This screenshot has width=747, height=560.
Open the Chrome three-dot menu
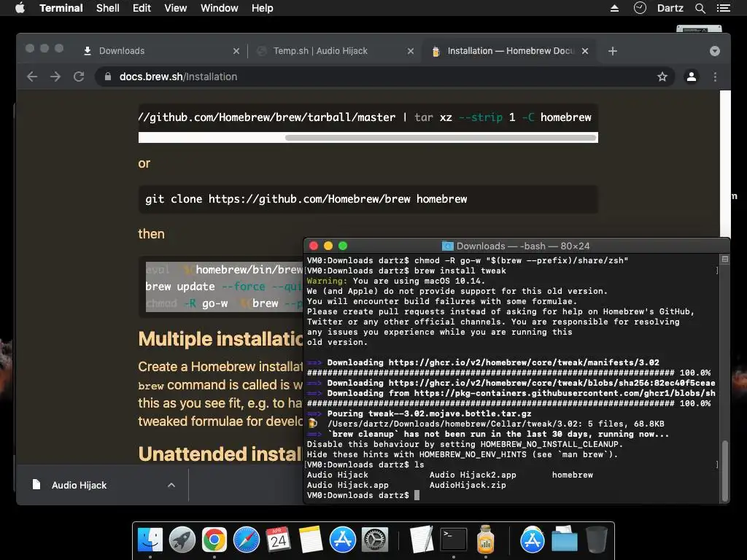(715, 77)
